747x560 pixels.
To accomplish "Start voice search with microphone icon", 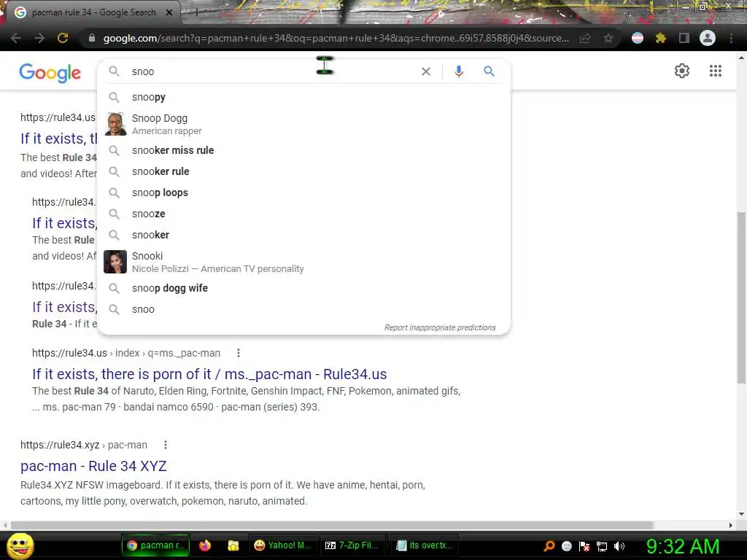I will tap(459, 71).
